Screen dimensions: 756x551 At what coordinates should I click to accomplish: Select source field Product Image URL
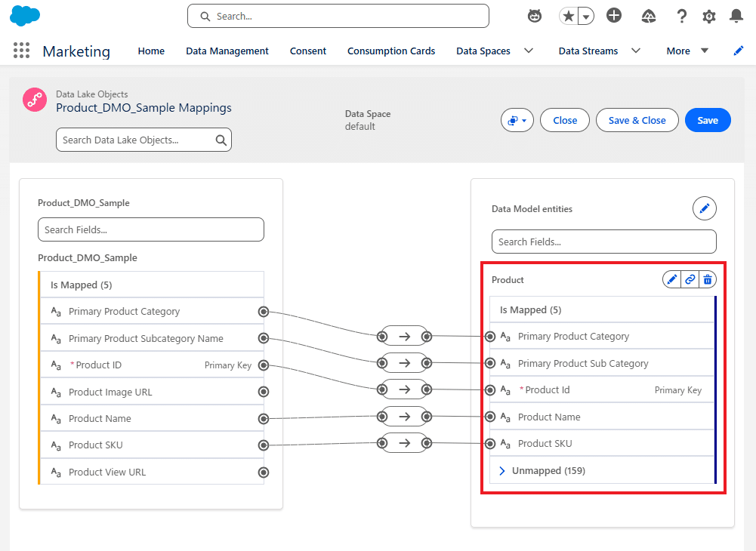coord(152,392)
